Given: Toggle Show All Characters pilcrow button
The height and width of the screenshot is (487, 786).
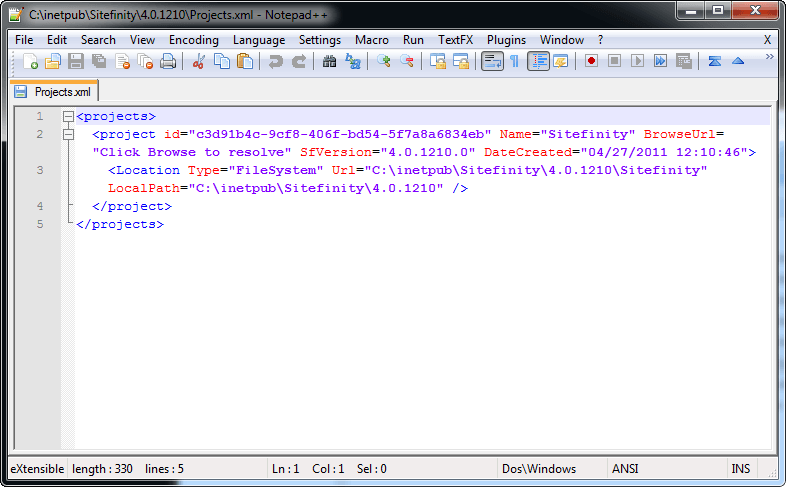Looking at the screenshot, I should [x=515, y=62].
